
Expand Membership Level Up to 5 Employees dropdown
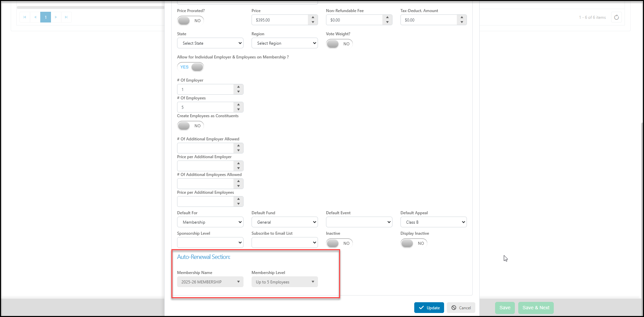(285, 282)
